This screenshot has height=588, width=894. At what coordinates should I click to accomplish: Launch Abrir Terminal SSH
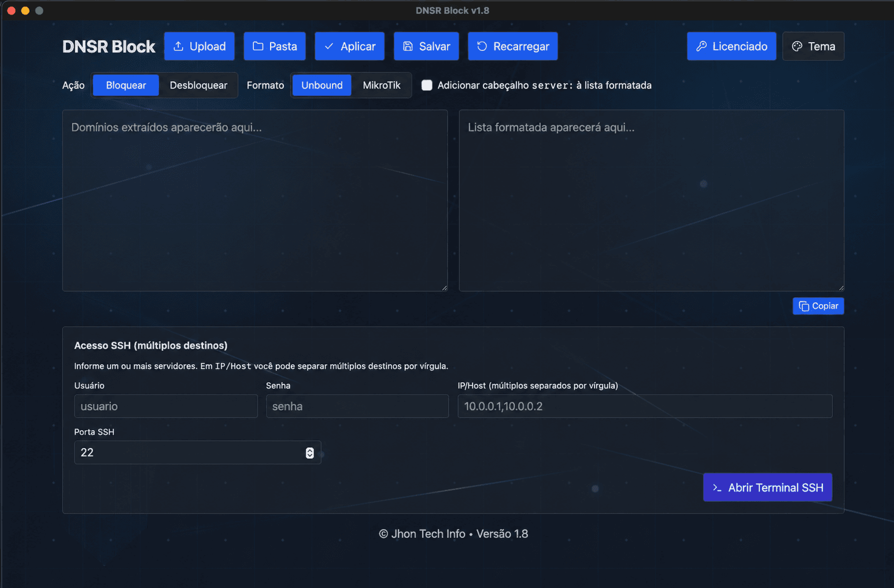767,487
